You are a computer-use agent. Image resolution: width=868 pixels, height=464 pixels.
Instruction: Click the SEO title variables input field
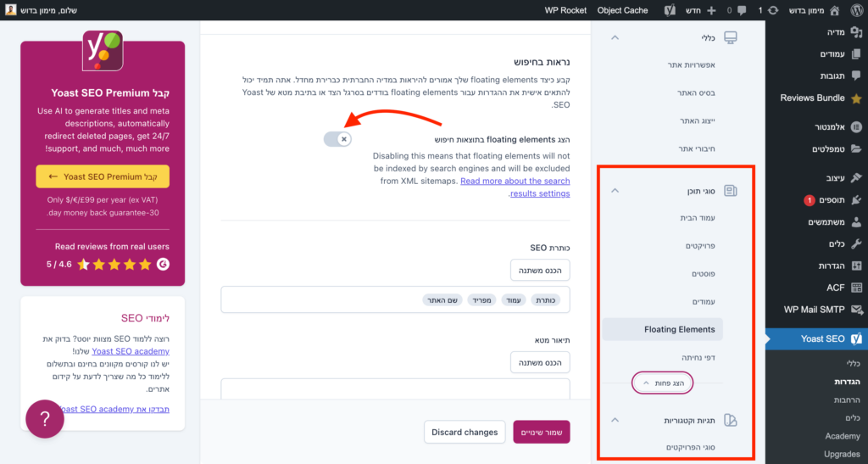point(395,300)
